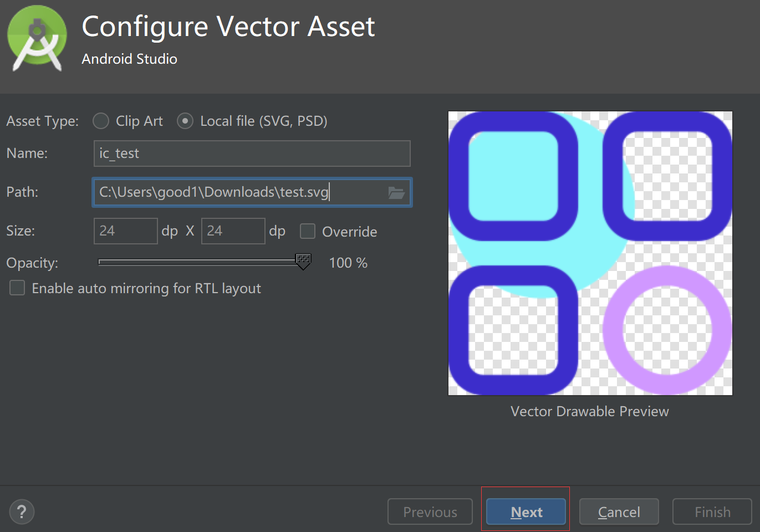The height and width of the screenshot is (532, 760).
Task: Click the Configure Vector Asset title
Action: point(228,27)
